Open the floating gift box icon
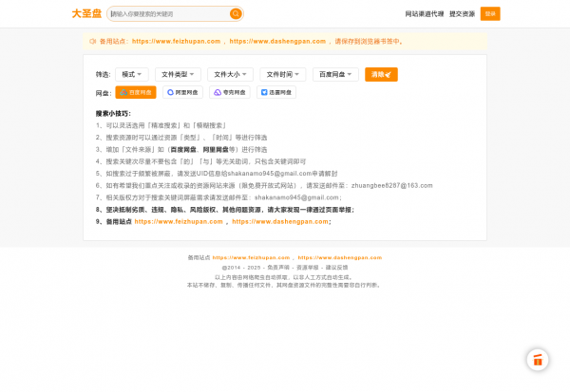The image size is (570, 392). (538, 360)
